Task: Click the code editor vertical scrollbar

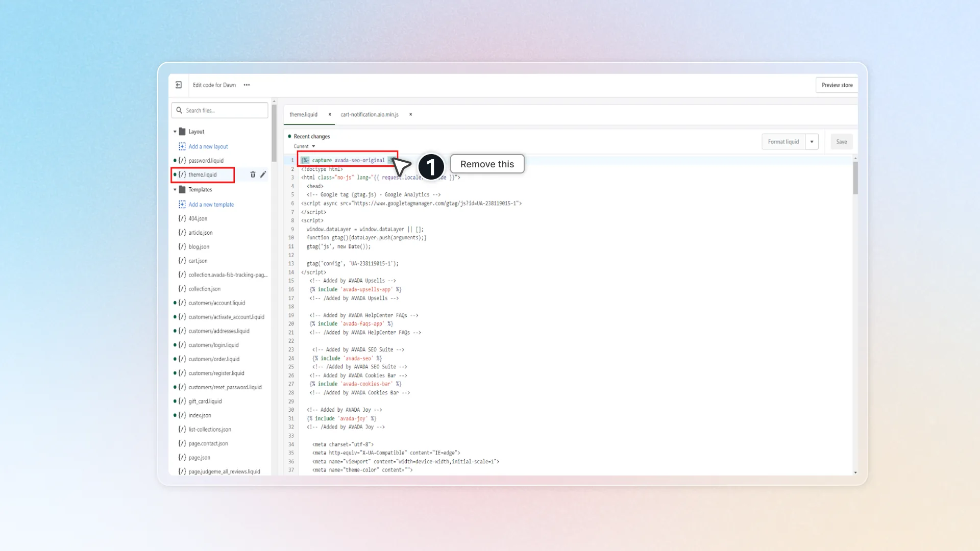Action: click(x=855, y=178)
